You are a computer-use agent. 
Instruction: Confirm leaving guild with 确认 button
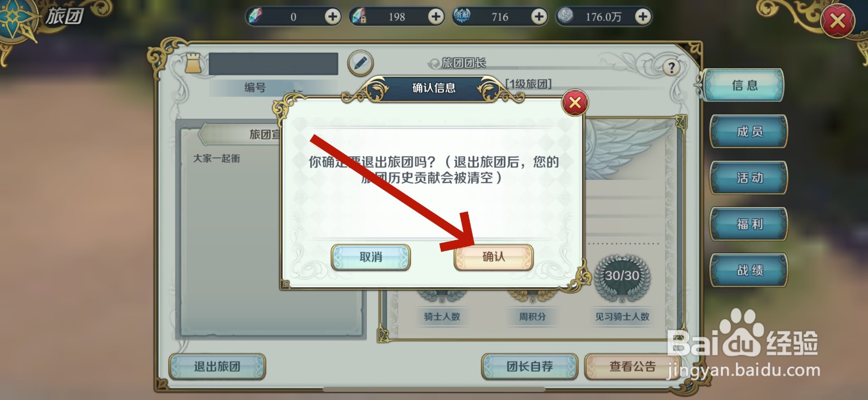coord(494,257)
